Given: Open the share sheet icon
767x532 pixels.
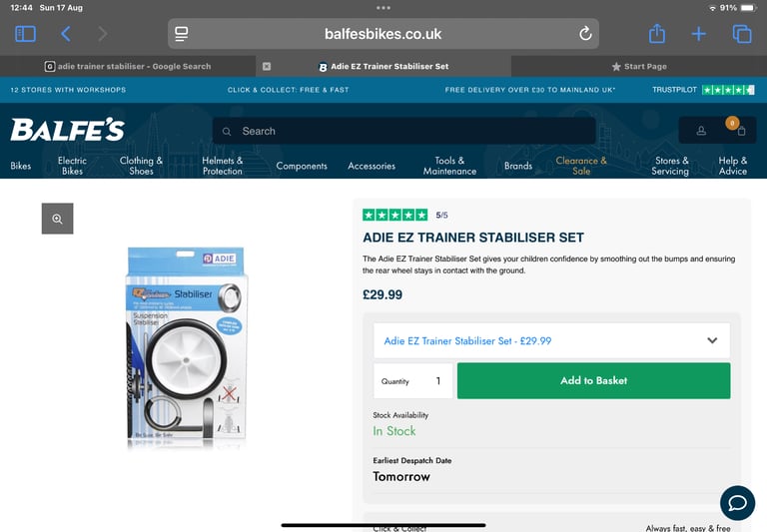Looking at the screenshot, I should (x=656, y=34).
